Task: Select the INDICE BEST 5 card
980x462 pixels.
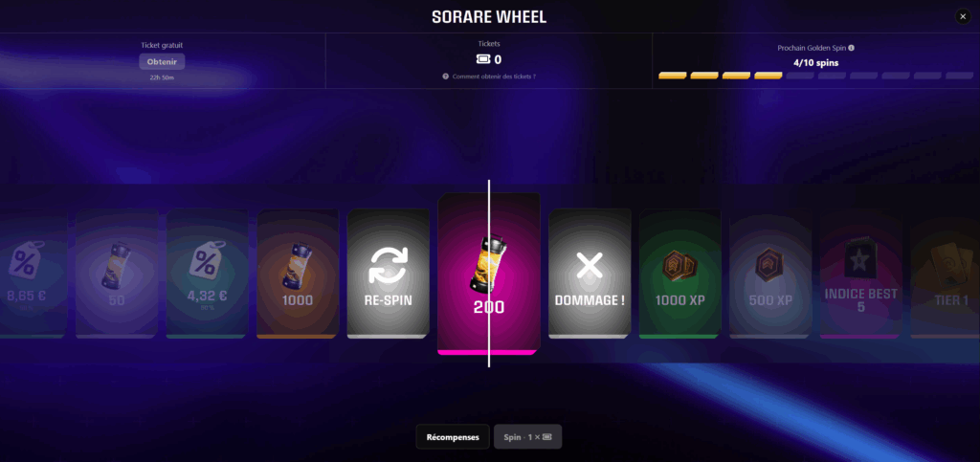Action: pyautogui.click(x=860, y=274)
